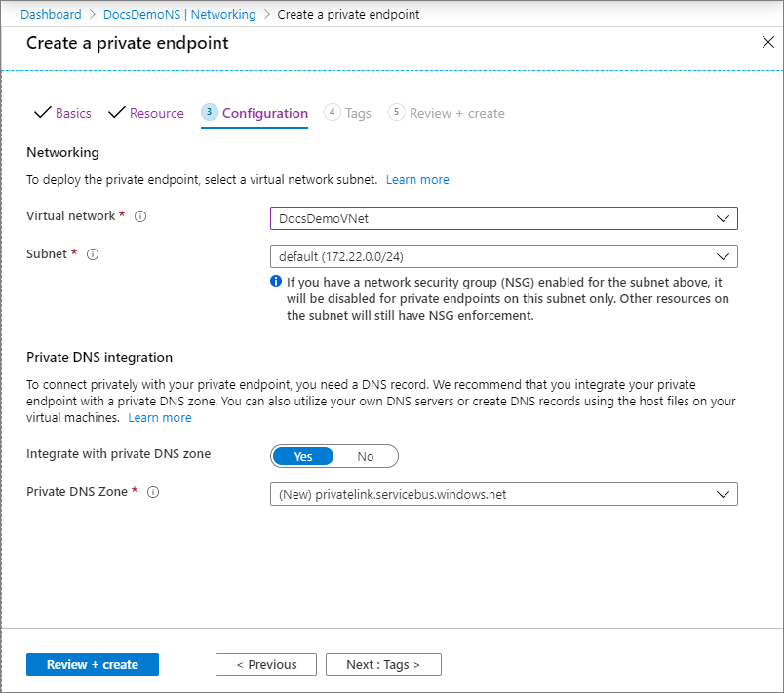
Task: Click the step 5 Review number icon
Action: [396, 113]
